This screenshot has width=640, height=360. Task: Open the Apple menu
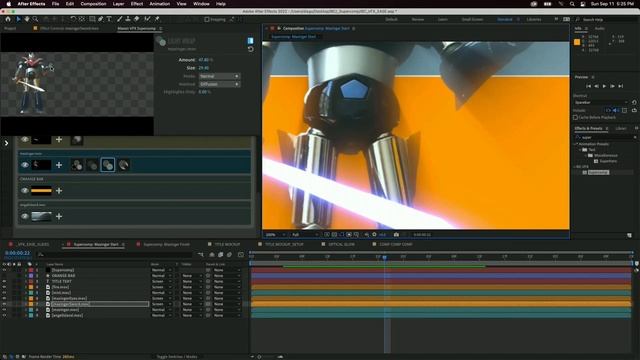(8, 4)
